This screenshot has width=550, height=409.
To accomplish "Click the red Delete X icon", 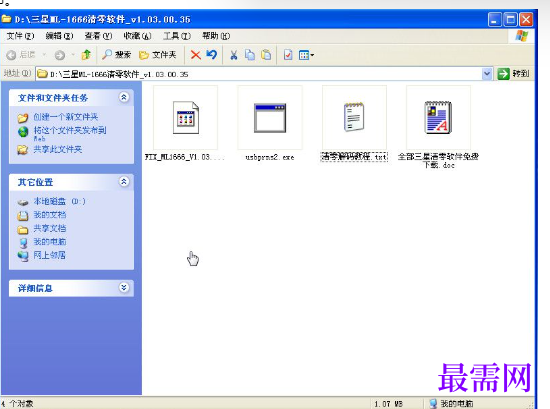I will (x=196, y=55).
